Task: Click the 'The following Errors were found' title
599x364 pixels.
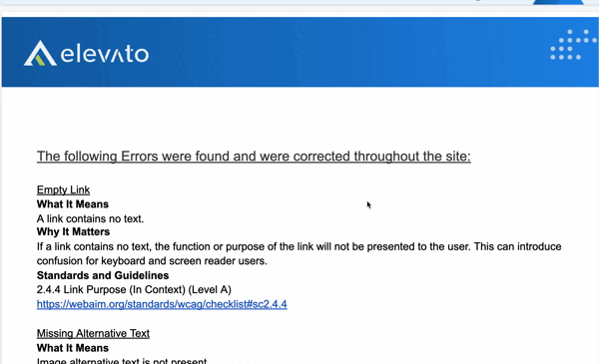Action: click(x=254, y=156)
